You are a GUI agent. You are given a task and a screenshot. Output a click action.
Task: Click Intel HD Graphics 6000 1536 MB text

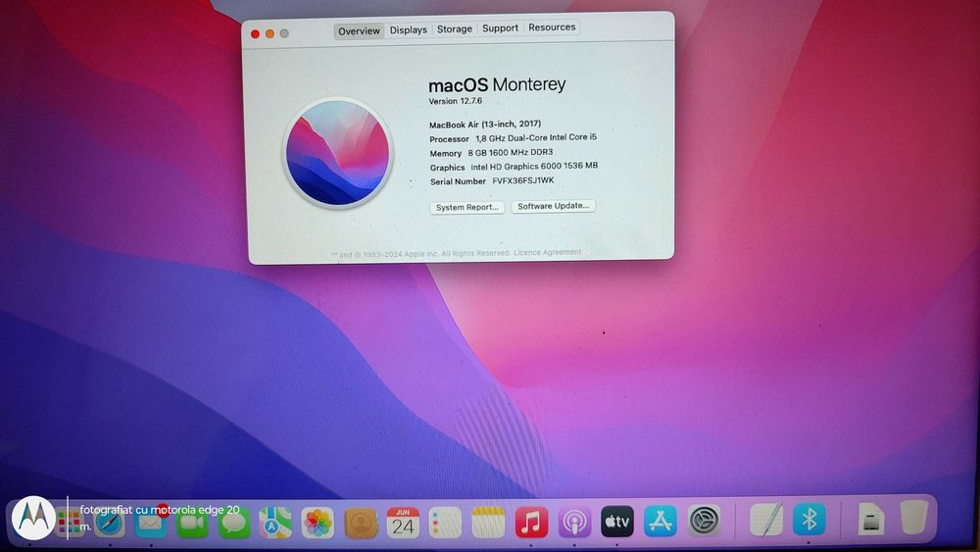click(534, 167)
